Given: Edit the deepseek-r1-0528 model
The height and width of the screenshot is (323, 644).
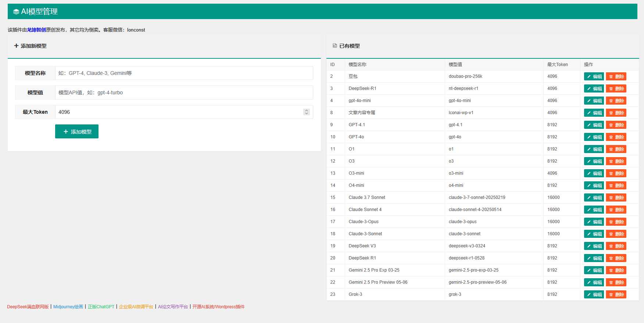Looking at the screenshot, I should tap(594, 258).
